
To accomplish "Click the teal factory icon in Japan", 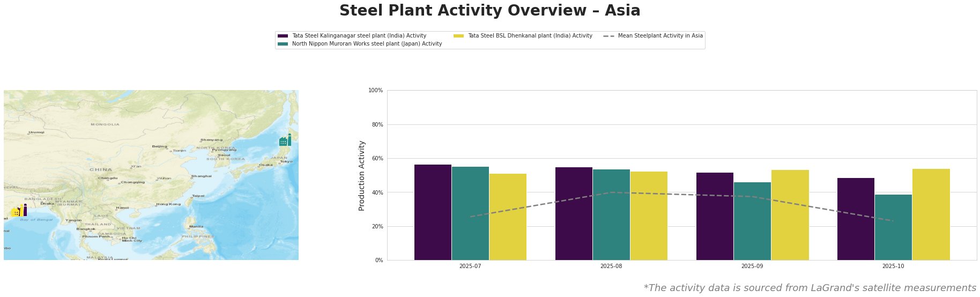I will pyautogui.click(x=285, y=141).
